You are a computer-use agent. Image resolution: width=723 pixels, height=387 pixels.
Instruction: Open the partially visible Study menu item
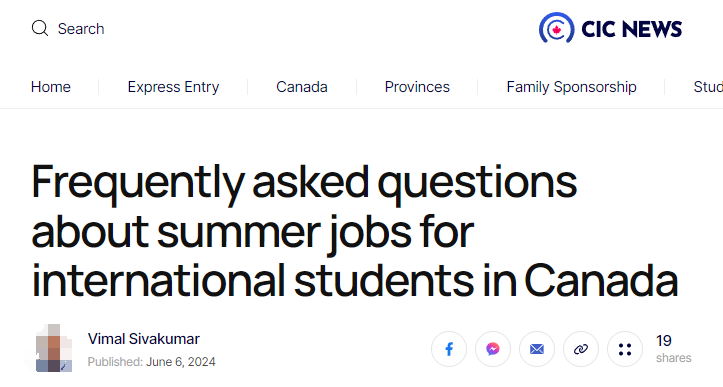click(x=708, y=87)
